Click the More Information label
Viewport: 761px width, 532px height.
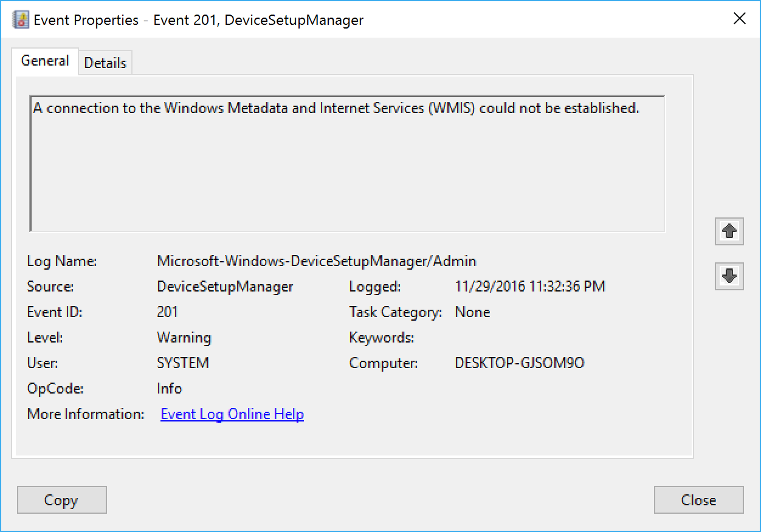coord(86,414)
